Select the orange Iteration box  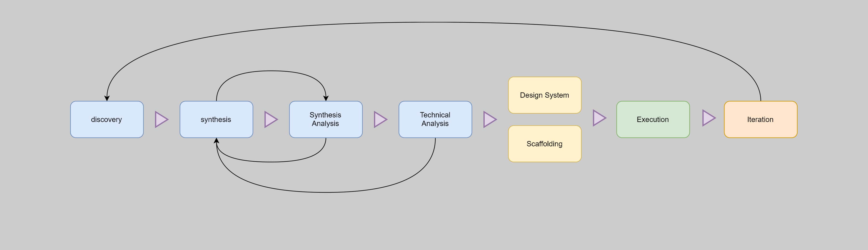(760, 119)
